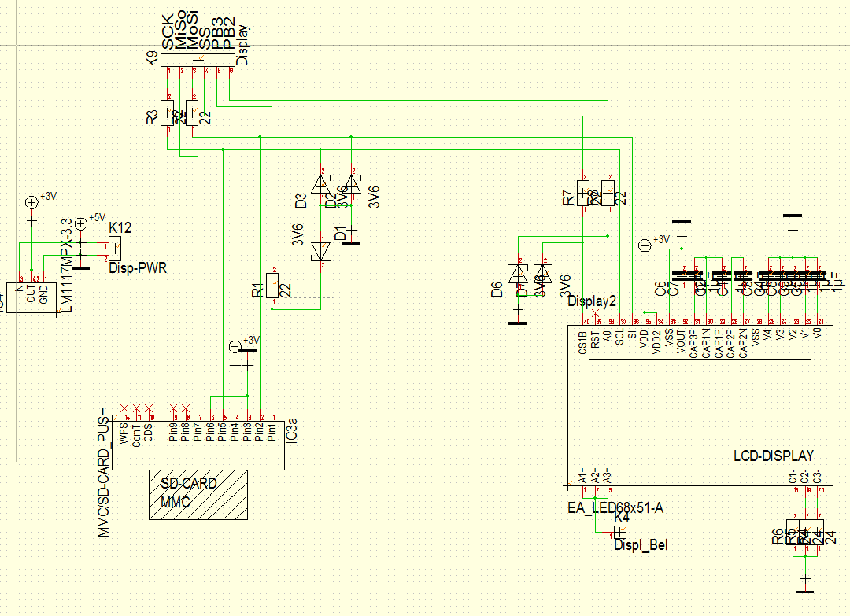This screenshot has width=850, height=616.
Task: Click the D6 reference label
Action: click(497, 290)
